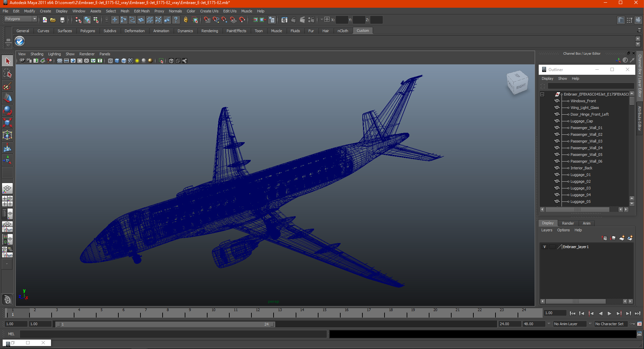Click Layers menu in Layer Editor
This screenshot has height=349, width=644.
point(546,230)
